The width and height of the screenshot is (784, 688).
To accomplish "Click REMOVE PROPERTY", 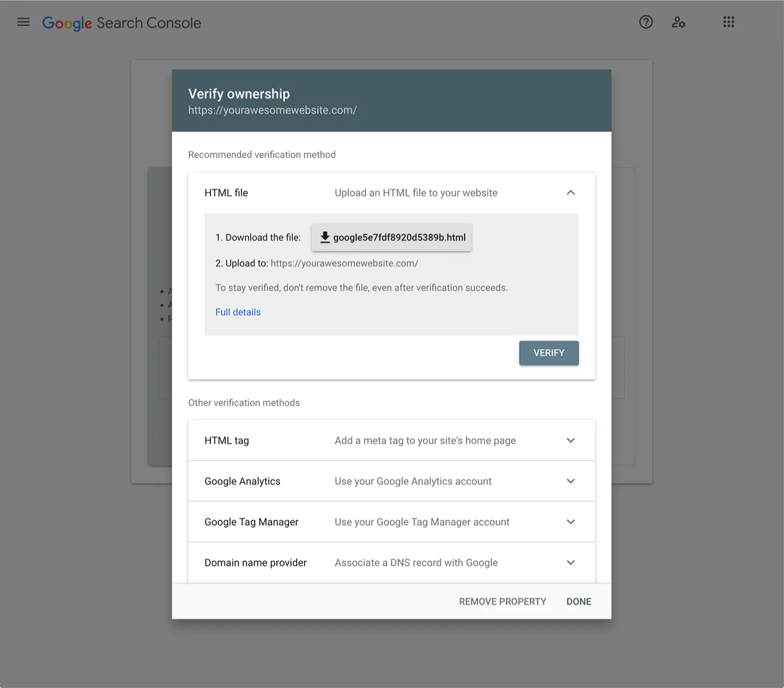I will pyautogui.click(x=502, y=601).
